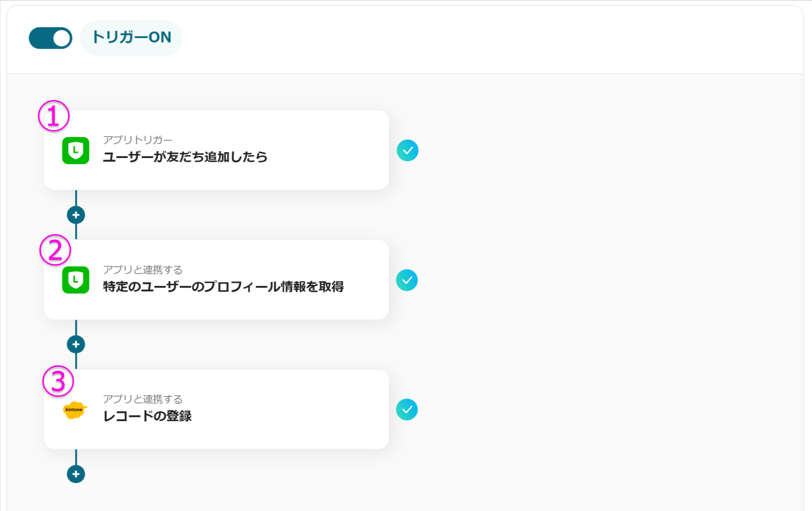Select the LINE icon in step 2

tap(76, 280)
